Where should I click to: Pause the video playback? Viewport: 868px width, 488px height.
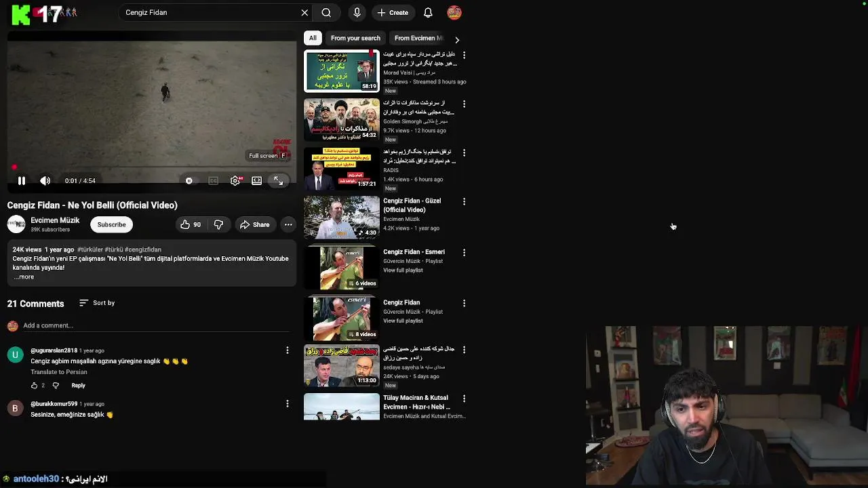point(22,181)
